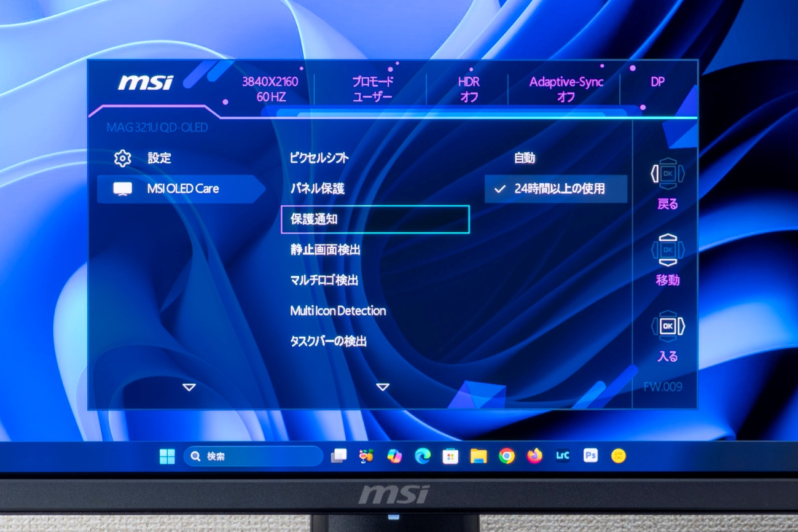Viewport: 798px width, 532px height.
Task: Click the FW.009 firmware version label
Action: 663,387
